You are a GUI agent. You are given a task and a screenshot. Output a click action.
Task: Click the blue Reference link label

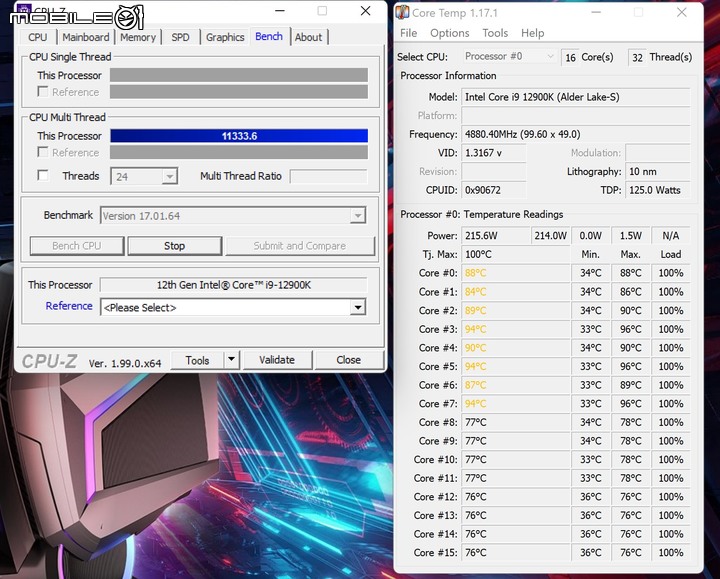point(69,306)
